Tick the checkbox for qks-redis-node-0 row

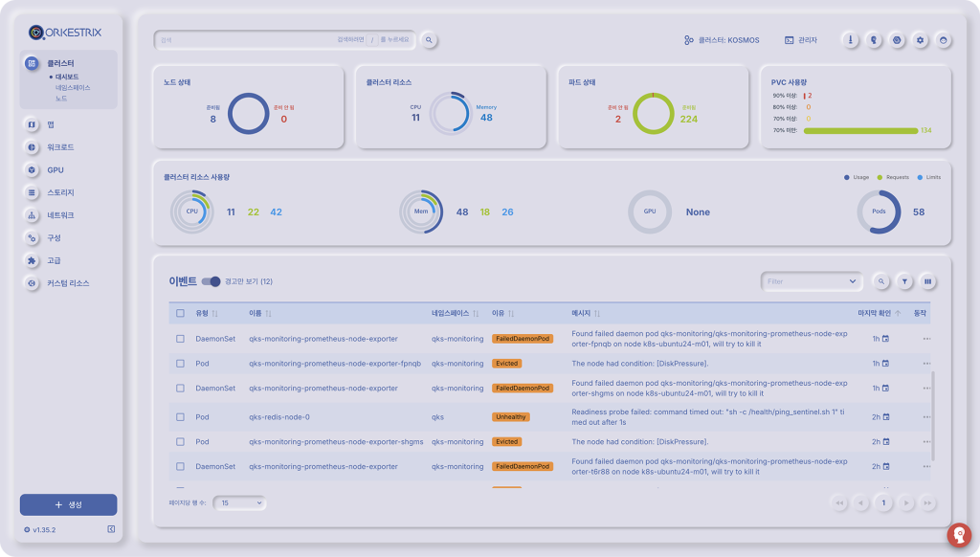click(x=180, y=417)
